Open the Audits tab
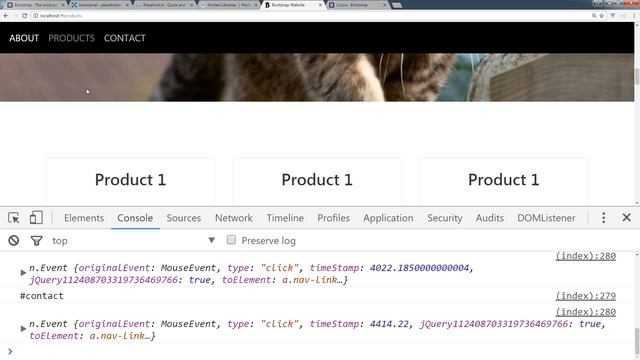640x360 pixels. click(x=489, y=218)
